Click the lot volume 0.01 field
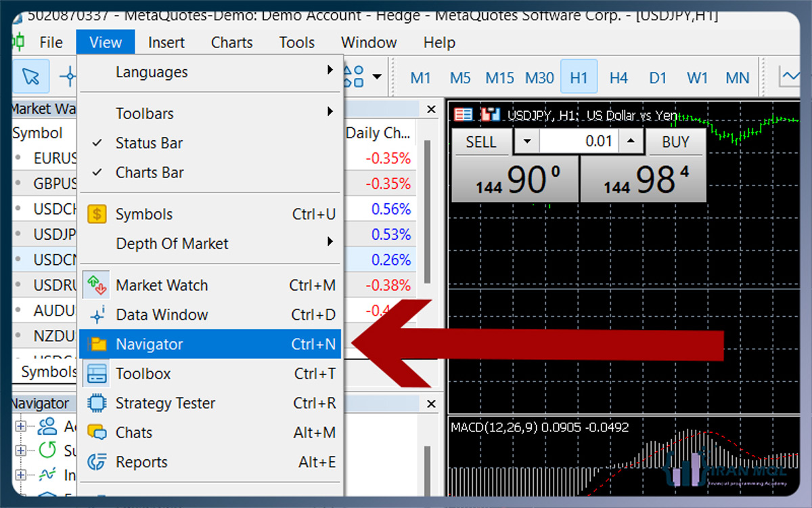Screen dimensions: 812x508 click(x=579, y=142)
